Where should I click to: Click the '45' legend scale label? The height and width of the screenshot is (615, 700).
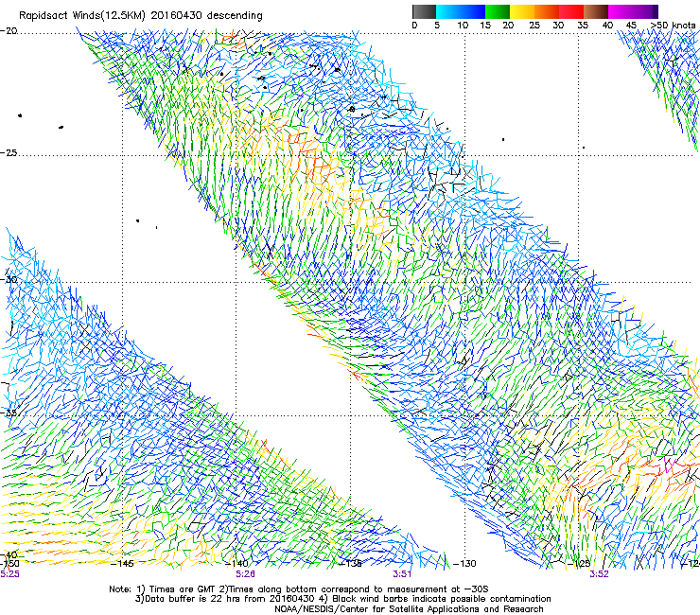click(x=631, y=26)
